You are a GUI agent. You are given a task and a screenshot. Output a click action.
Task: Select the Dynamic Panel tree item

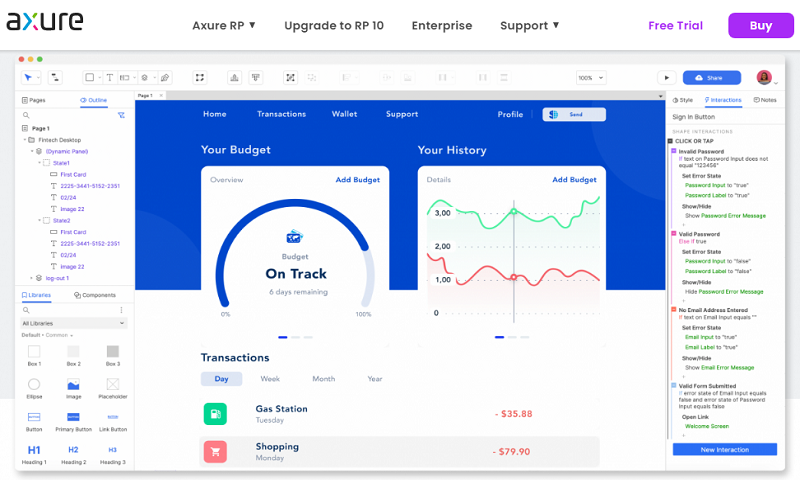[x=66, y=151]
